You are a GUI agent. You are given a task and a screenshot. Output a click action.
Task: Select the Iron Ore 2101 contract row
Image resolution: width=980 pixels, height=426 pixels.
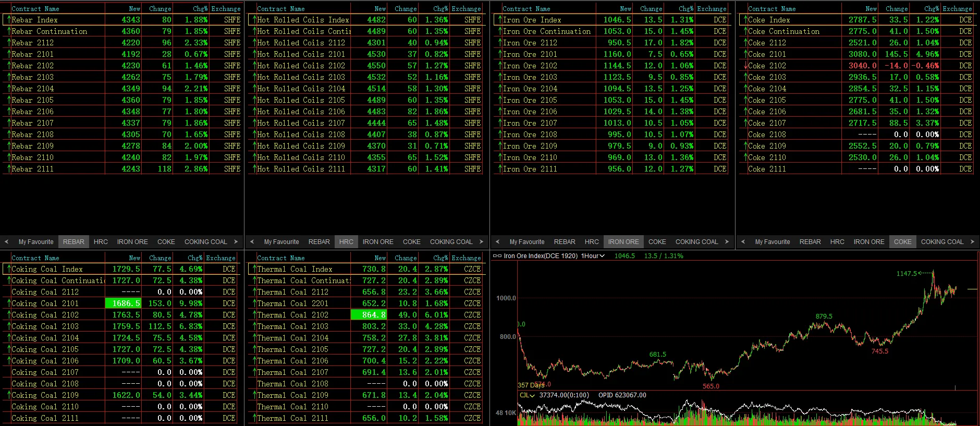[611, 54]
